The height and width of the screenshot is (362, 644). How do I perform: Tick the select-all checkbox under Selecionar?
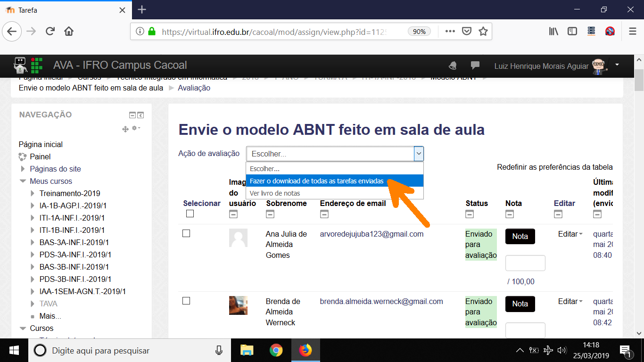(x=190, y=214)
